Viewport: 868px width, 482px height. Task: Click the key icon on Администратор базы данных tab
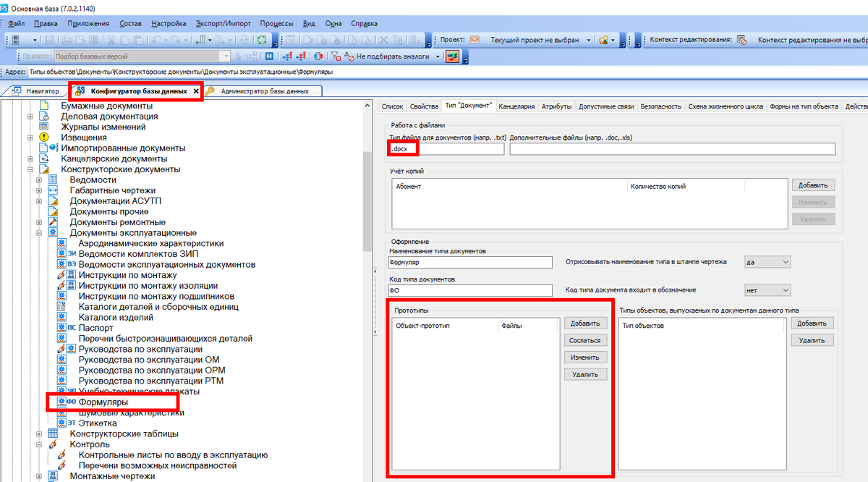click(210, 91)
